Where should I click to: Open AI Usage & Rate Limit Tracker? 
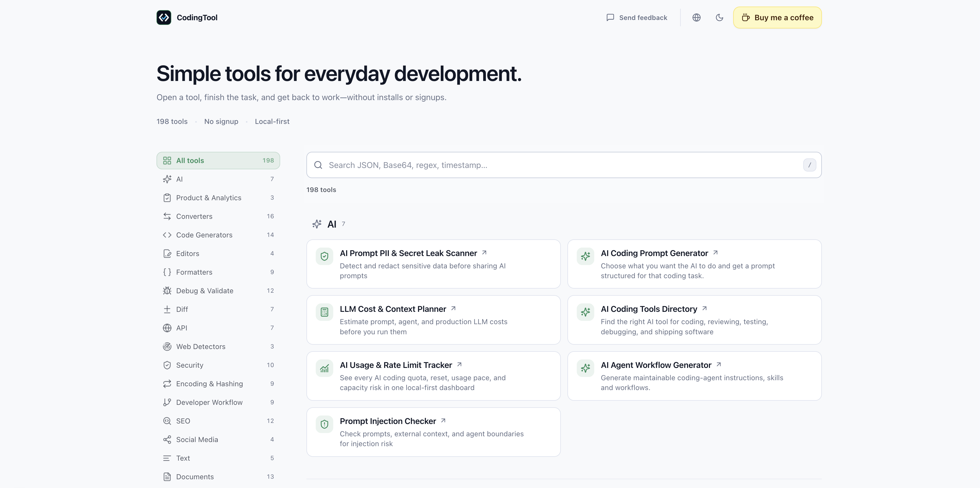(433, 376)
